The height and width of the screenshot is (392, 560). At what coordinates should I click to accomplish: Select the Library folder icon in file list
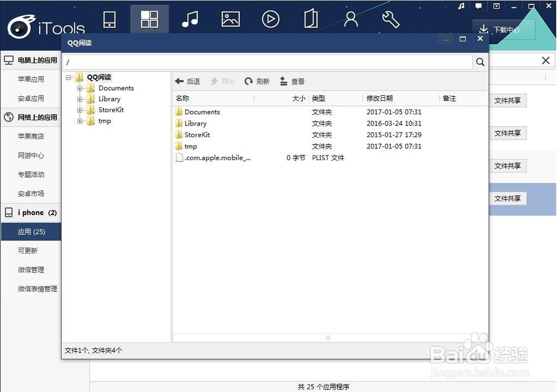pyautogui.click(x=179, y=123)
